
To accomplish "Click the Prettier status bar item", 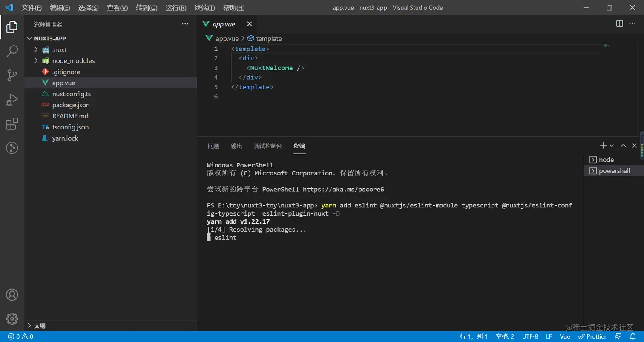I will tap(592, 336).
